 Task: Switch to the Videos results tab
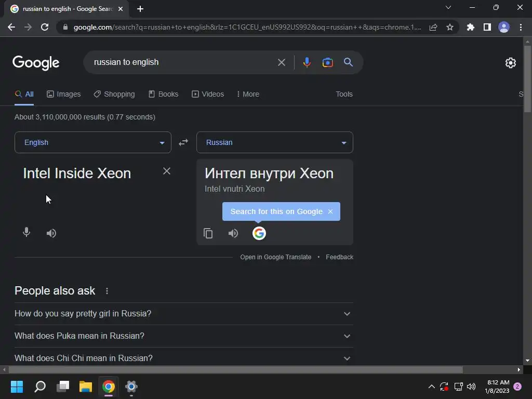[208, 94]
